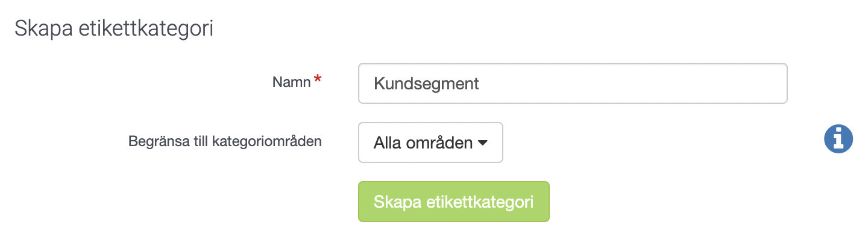
Task: Show the tooltip from the round i icon
Action: coord(838,139)
